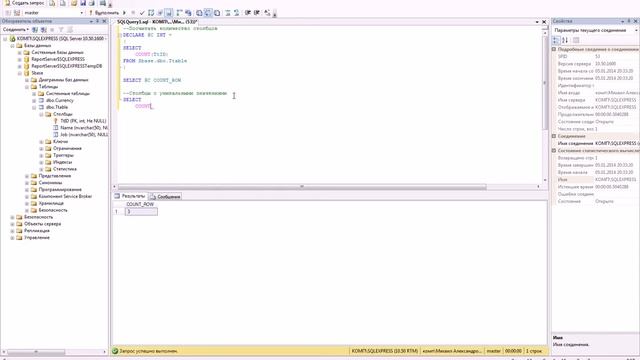Select the results to grid icon
Viewport: 640px width, 360px height.
click(208, 13)
